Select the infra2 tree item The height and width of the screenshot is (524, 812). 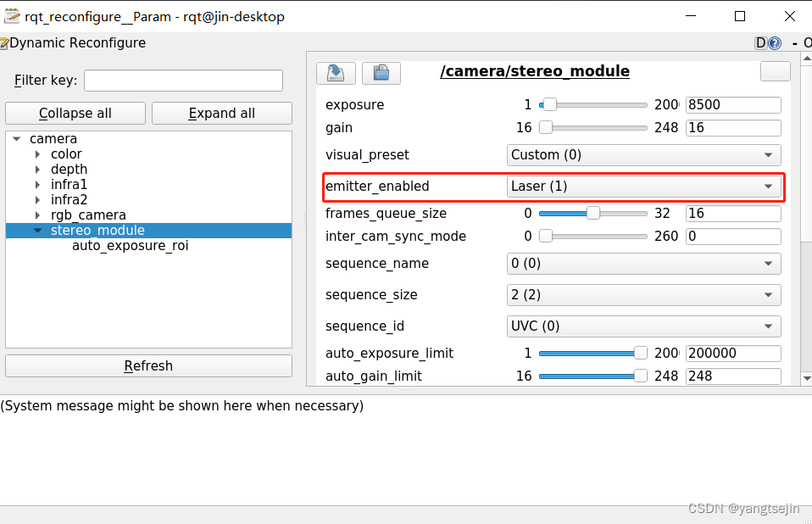(x=69, y=200)
